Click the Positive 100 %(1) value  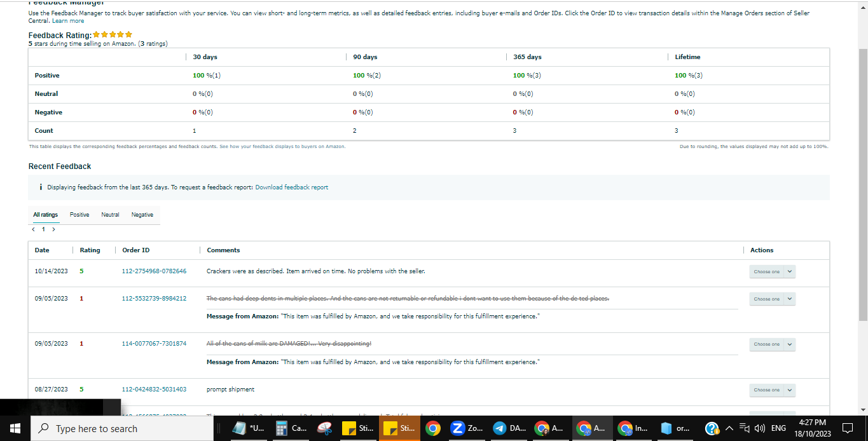tap(207, 76)
